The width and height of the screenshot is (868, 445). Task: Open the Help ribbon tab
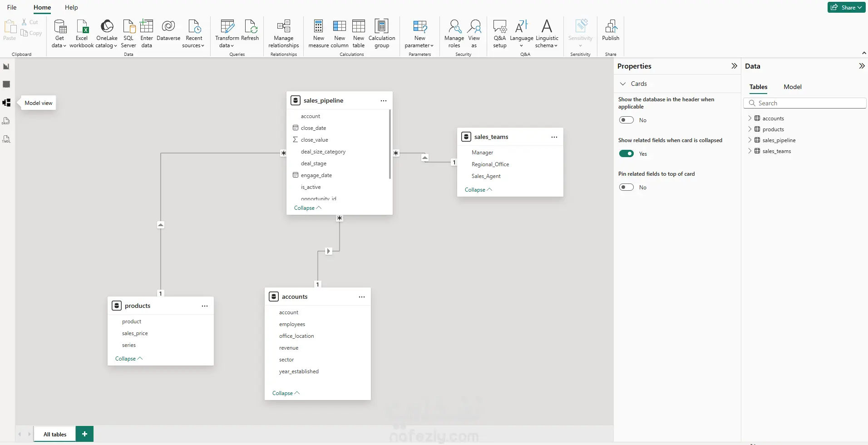(x=71, y=7)
